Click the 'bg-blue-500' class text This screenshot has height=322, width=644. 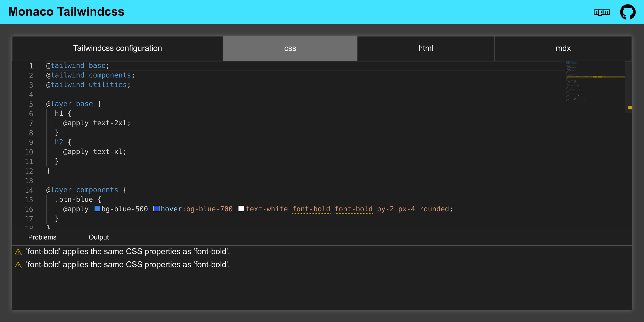click(x=125, y=209)
